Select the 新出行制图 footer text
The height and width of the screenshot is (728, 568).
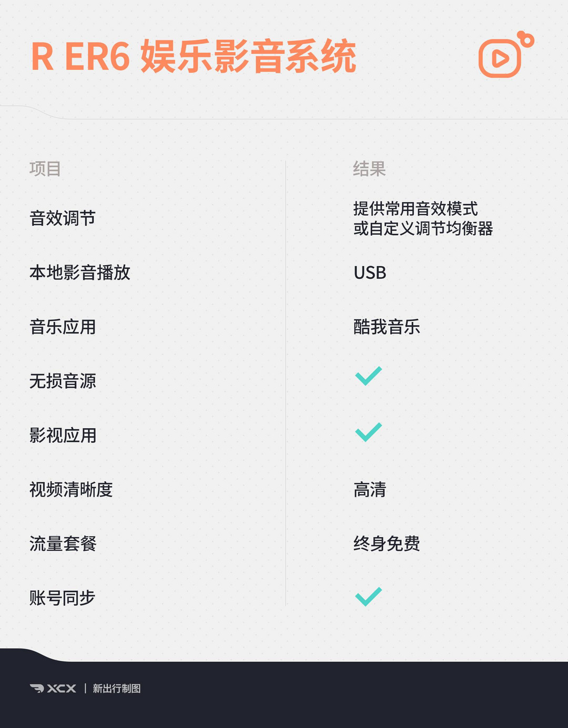coord(117,689)
